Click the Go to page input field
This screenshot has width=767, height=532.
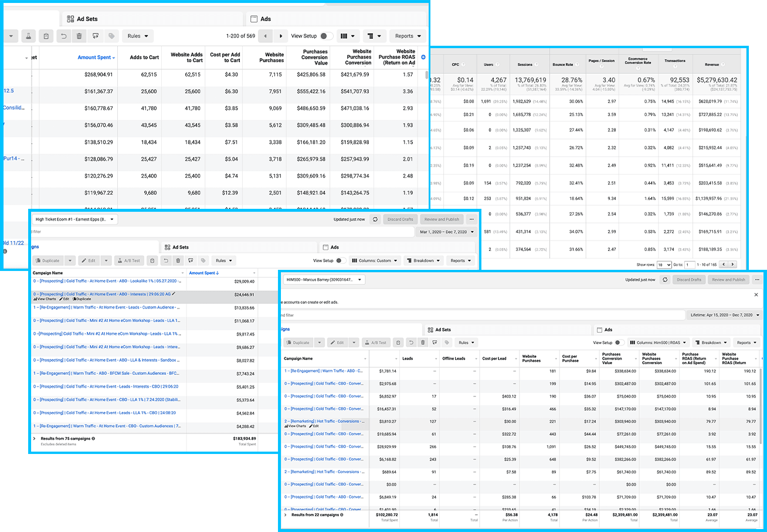click(690, 265)
